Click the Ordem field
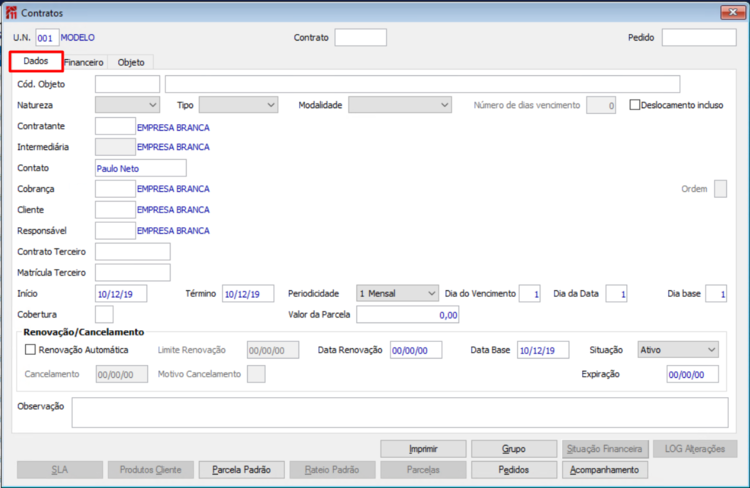The image size is (750, 488). [720, 189]
